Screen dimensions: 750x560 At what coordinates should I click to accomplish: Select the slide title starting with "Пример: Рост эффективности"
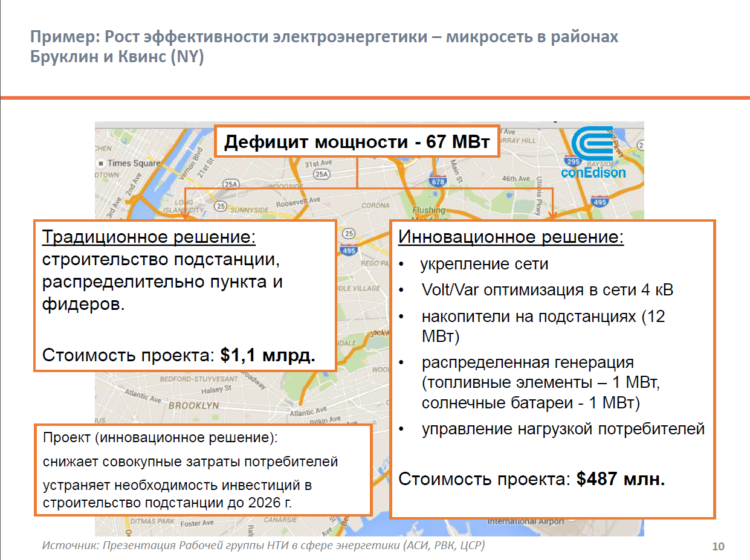coord(325,47)
